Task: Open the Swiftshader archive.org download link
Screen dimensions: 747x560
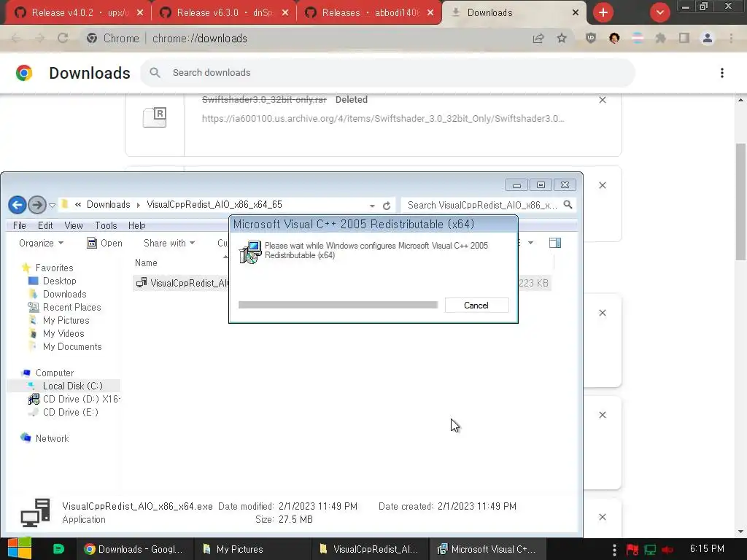Action: pyautogui.click(x=383, y=119)
